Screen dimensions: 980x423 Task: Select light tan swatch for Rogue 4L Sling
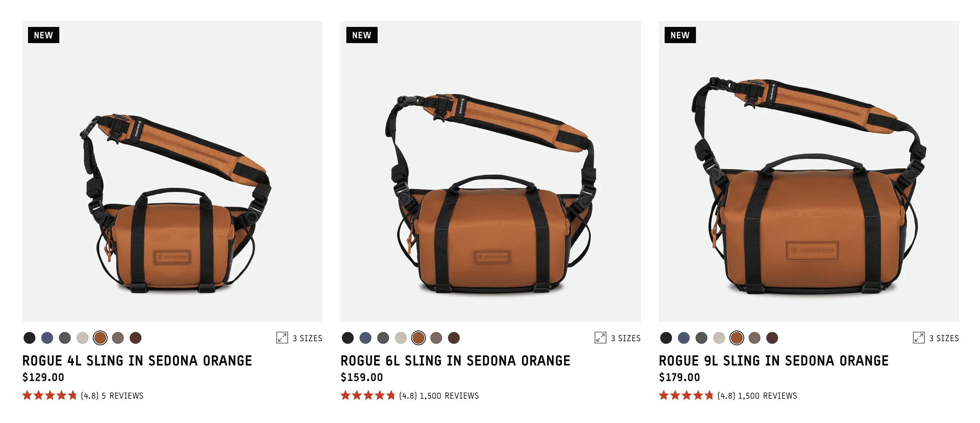(x=83, y=338)
